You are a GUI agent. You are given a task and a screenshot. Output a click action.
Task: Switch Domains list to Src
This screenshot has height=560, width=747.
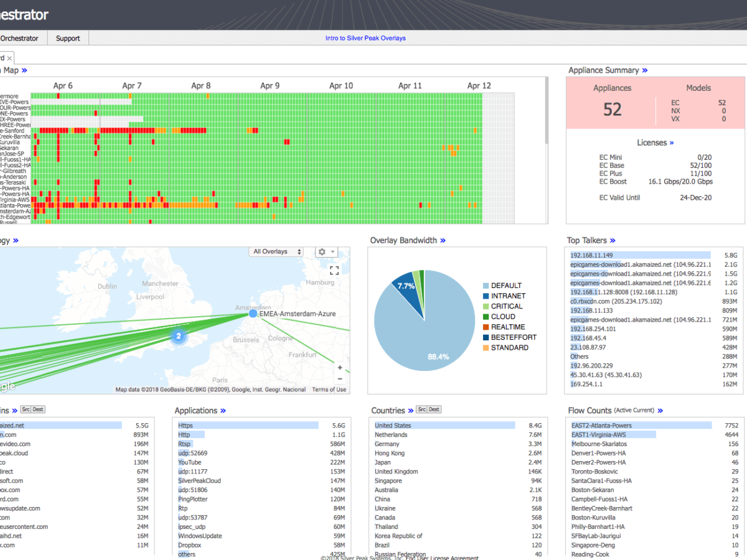click(26, 409)
